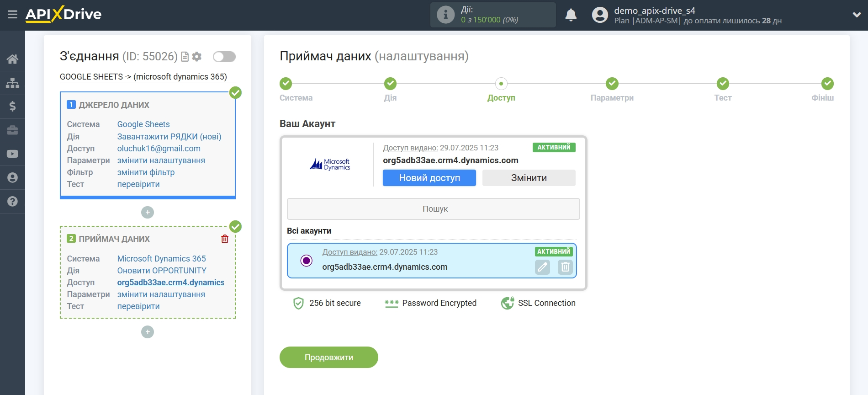This screenshot has width=868, height=395.
Task: Click the Продовжити button
Action: (x=329, y=357)
